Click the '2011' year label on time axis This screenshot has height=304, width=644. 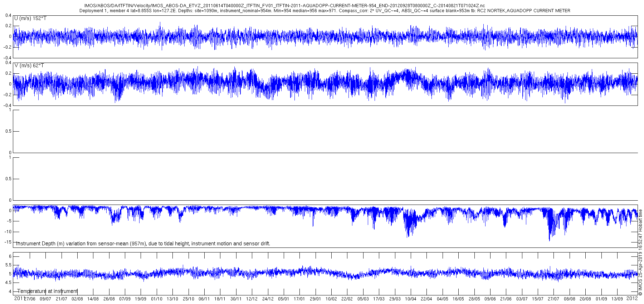click(19, 298)
